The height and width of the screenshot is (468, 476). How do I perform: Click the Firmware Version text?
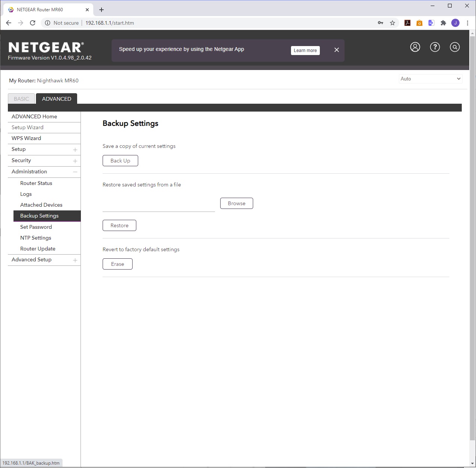click(50, 58)
